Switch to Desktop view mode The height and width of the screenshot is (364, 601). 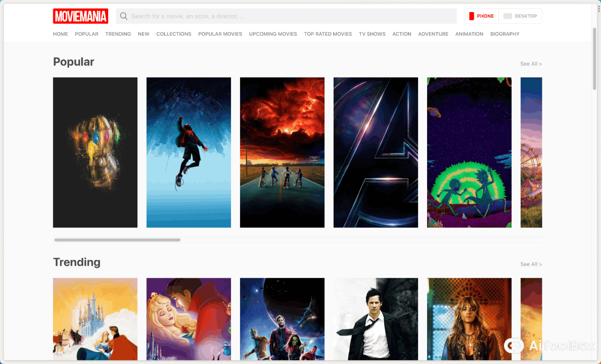click(520, 16)
